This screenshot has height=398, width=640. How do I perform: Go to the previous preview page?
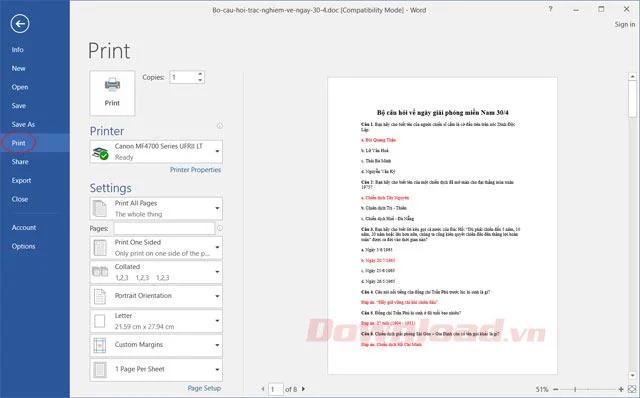pyautogui.click(x=263, y=389)
